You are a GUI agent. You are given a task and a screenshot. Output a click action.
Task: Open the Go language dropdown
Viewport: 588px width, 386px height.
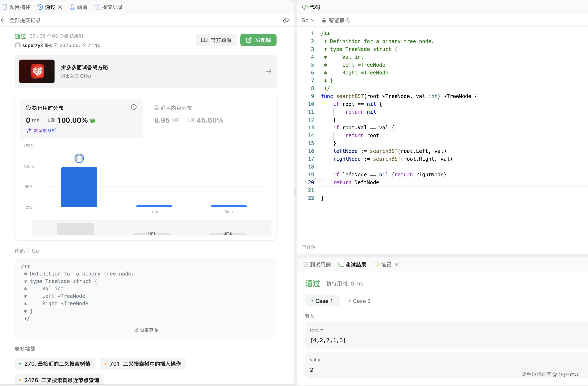click(308, 20)
